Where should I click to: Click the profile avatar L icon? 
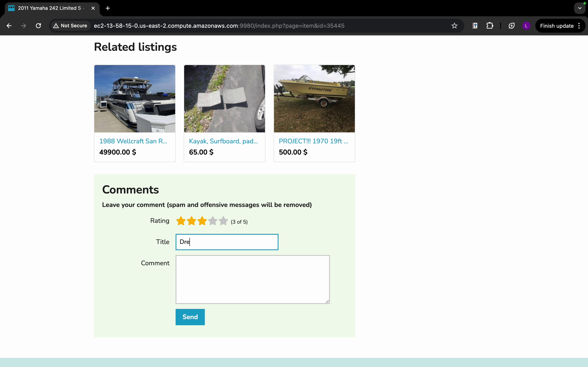pos(526,26)
